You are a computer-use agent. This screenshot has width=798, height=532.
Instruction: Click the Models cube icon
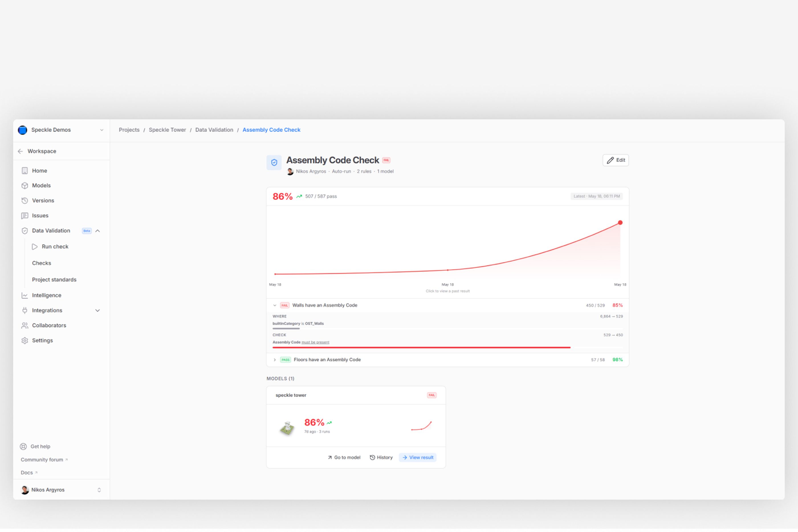(x=25, y=186)
